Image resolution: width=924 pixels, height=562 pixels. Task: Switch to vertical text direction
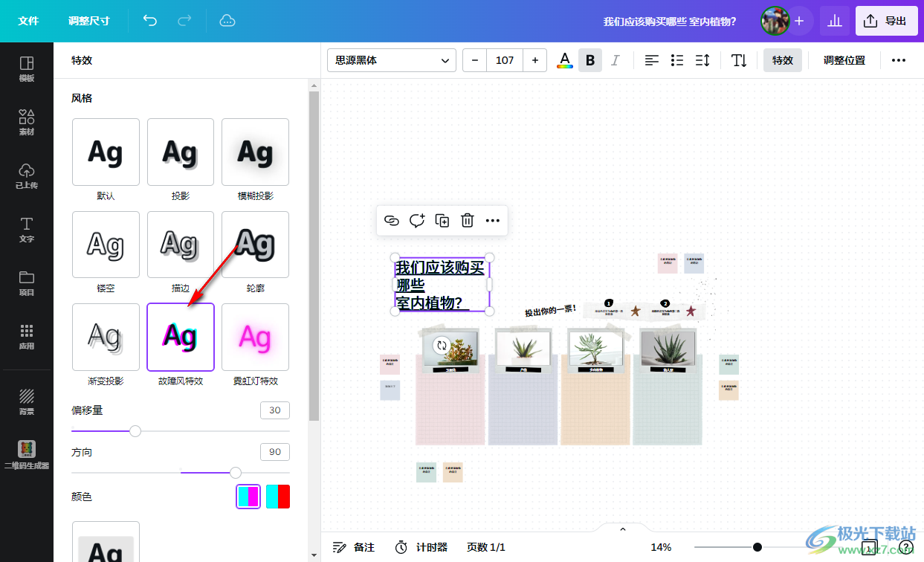(x=739, y=60)
